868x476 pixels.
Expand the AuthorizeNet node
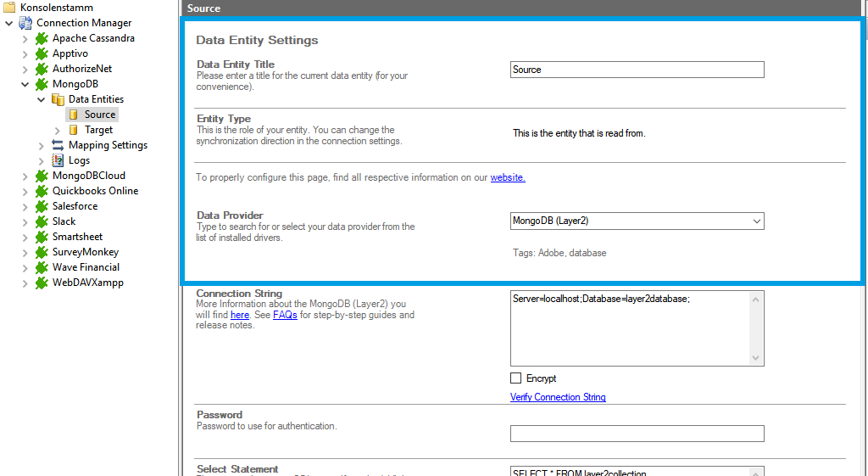tap(25, 70)
